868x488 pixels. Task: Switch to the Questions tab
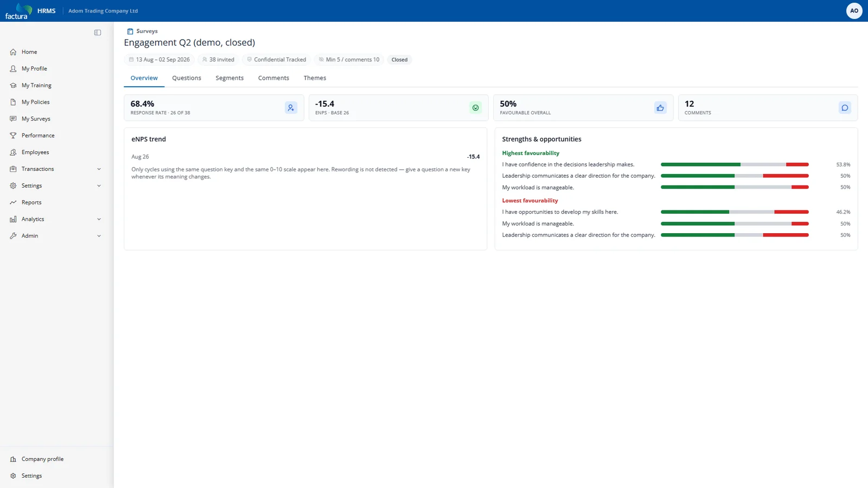187,78
